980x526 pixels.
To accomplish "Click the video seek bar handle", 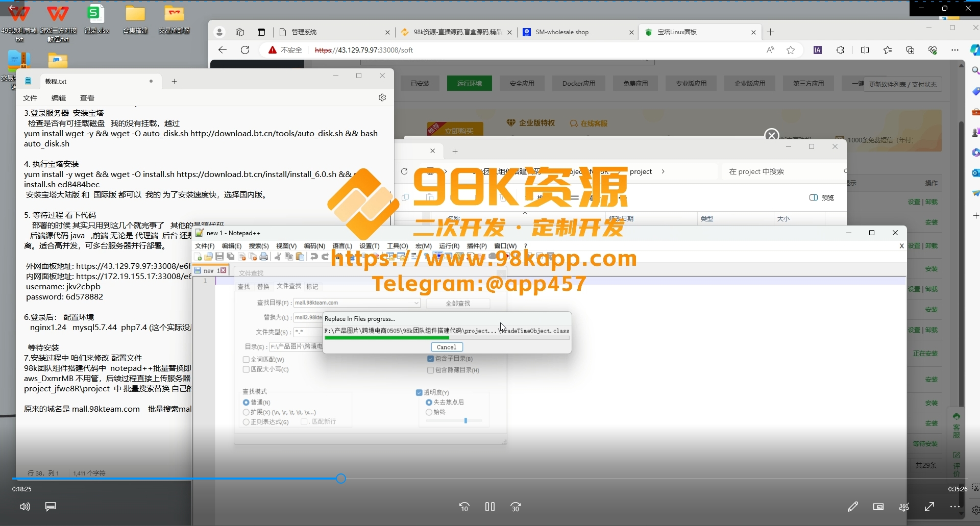I will click(x=341, y=479).
